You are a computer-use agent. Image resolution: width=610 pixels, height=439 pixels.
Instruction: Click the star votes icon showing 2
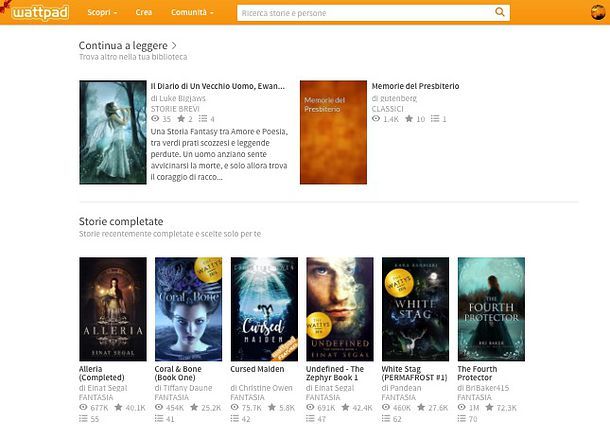point(181,118)
